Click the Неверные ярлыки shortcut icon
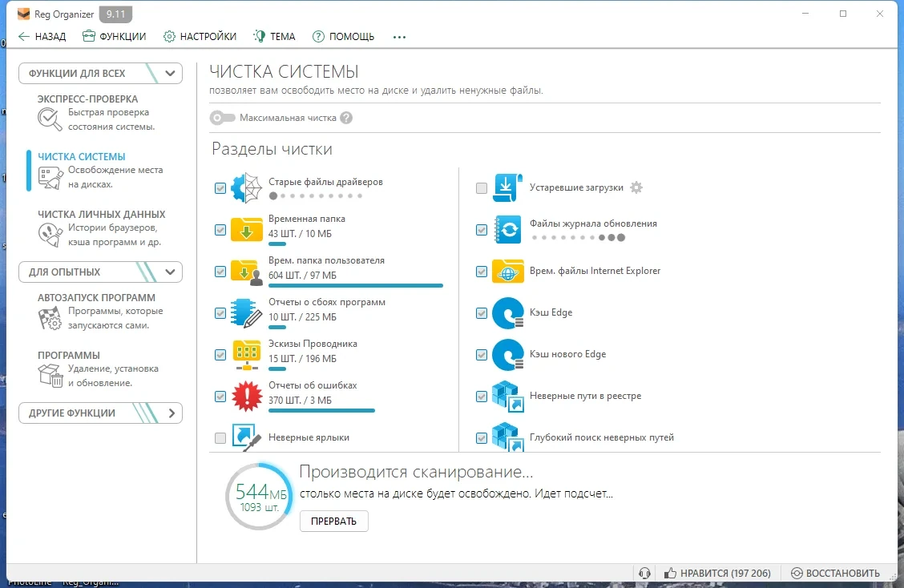 [x=246, y=437]
